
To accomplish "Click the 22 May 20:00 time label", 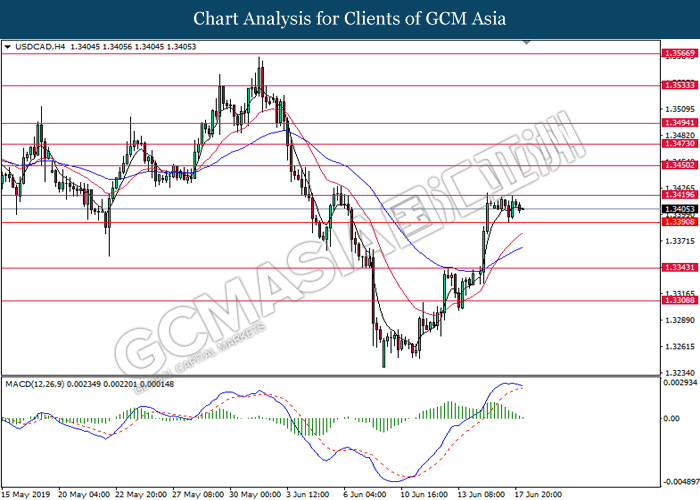I will (141, 495).
